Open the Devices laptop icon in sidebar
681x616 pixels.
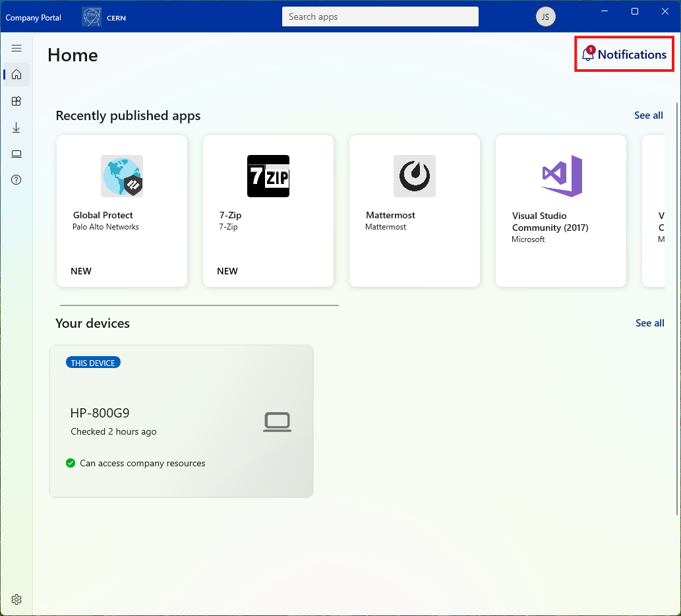coord(16,154)
